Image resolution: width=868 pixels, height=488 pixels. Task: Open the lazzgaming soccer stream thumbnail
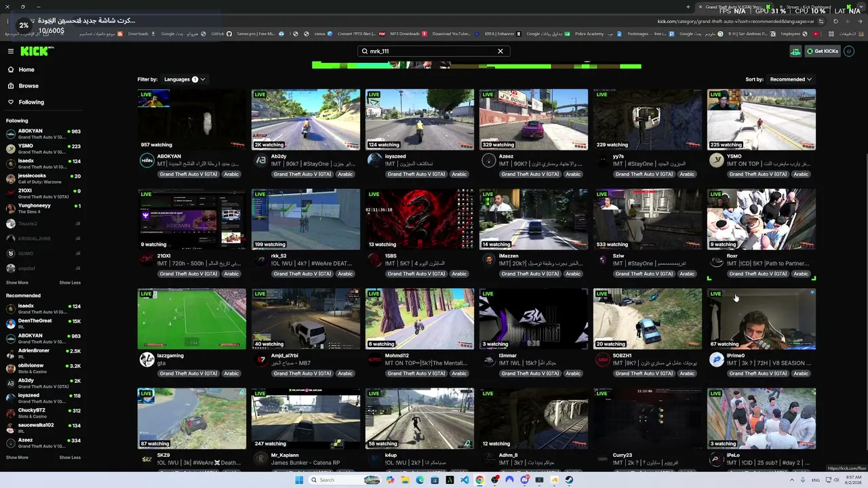pyautogui.click(x=192, y=319)
